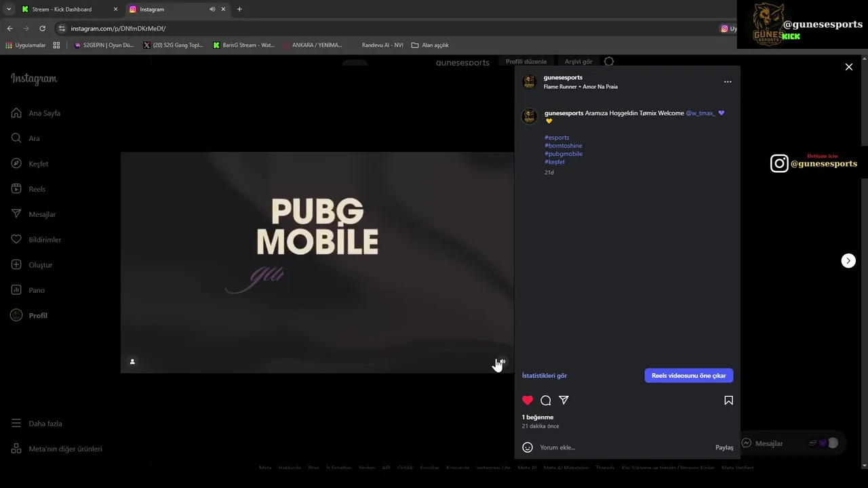868x488 pixels.
Task: Click the 1 beğenme likes count
Action: pyautogui.click(x=538, y=418)
